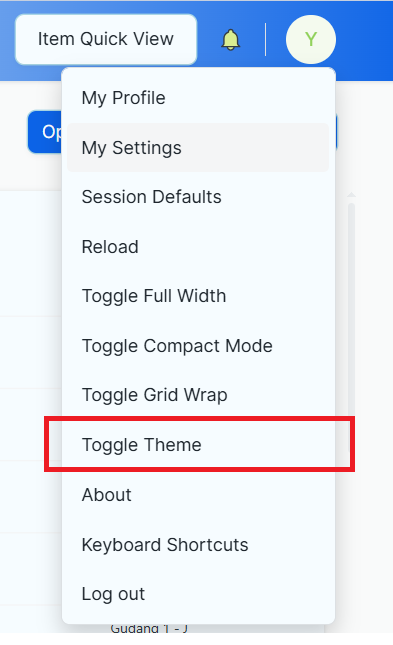Click the Gudang 1 - J text
The width and height of the screenshot is (393, 645).
[149, 629]
